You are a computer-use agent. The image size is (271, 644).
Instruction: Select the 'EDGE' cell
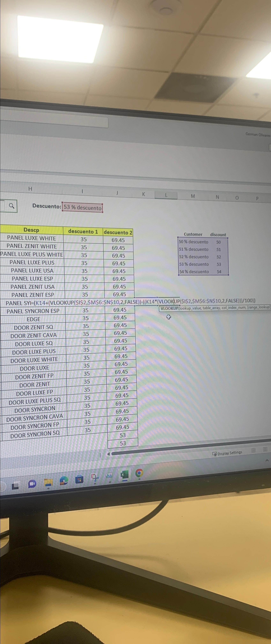tap(33, 319)
